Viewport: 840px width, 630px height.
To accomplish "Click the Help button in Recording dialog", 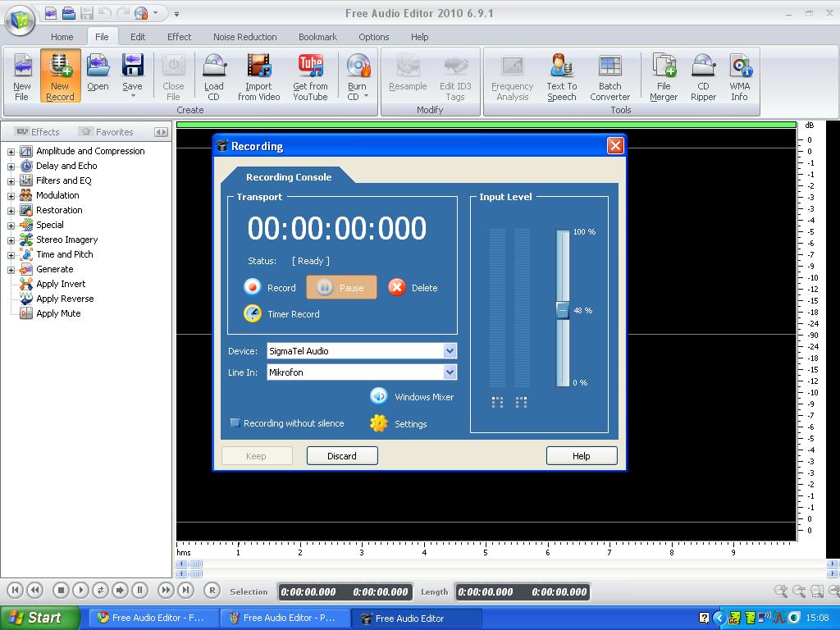I will coord(582,456).
